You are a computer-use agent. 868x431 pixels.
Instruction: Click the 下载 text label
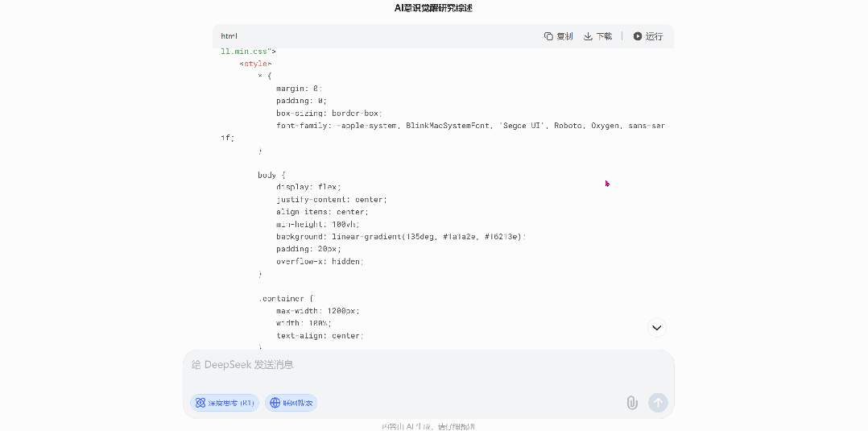click(x=604, y=36)
